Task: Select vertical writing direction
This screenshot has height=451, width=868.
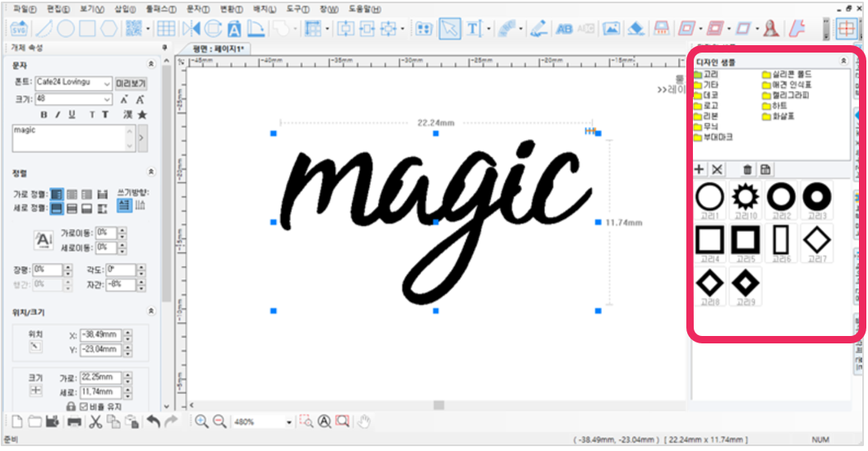Action: coord(140,205)
